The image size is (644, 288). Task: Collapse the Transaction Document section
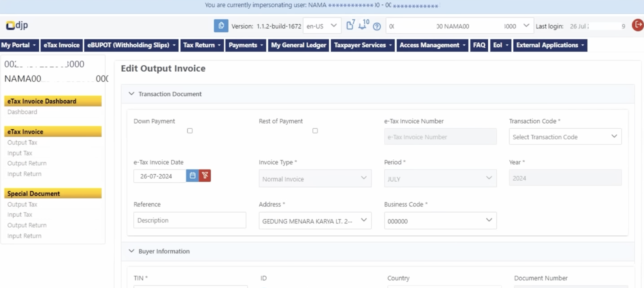pyautogui.click(x=131, y=94)
